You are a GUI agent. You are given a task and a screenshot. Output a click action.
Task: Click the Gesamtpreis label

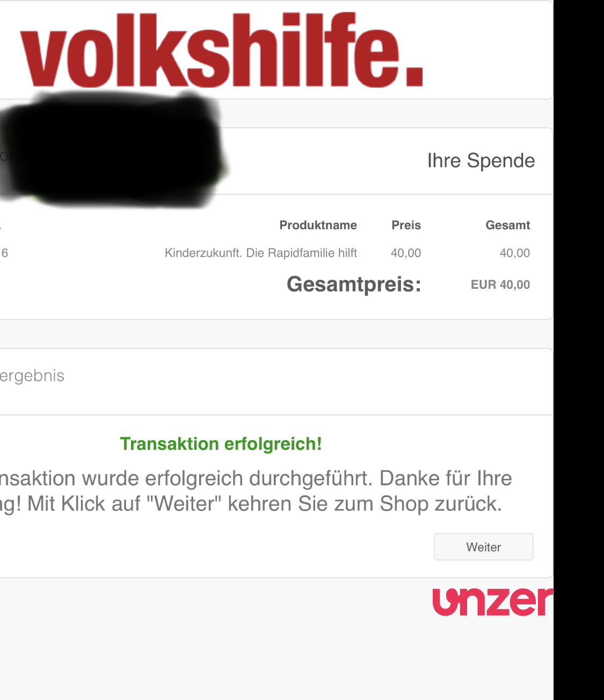click(354, 284)
